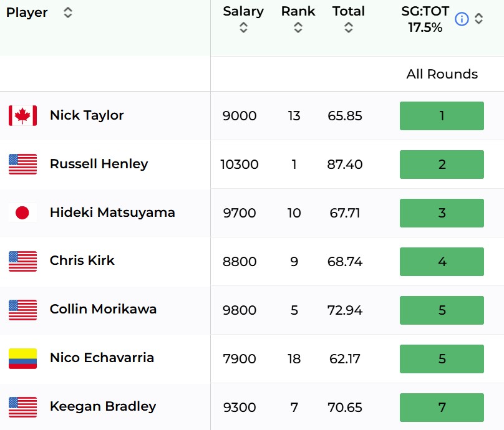
Task: Sort by Rank using its arrows
Action: pyautogui.click(x=298, y=27)
